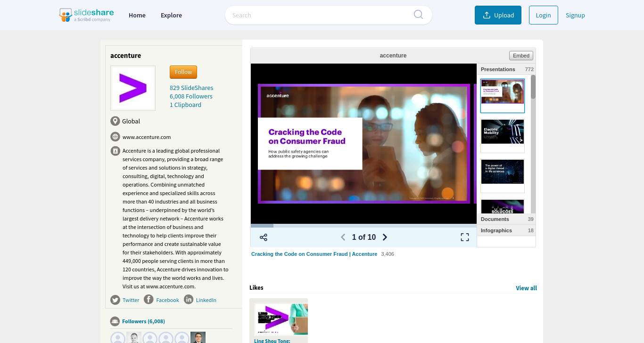
Task: Click the Followers group icon
Action: click(x=115, y=321)
